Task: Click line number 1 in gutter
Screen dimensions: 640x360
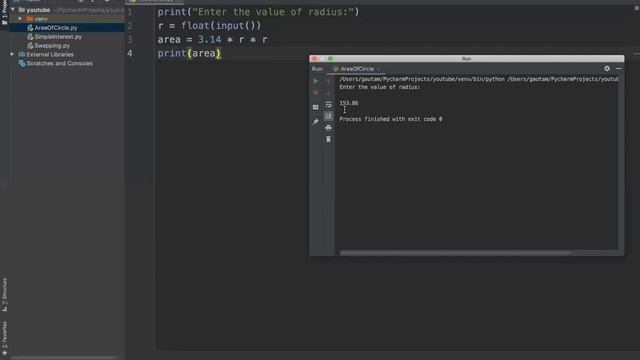Action: coord(129,12)
